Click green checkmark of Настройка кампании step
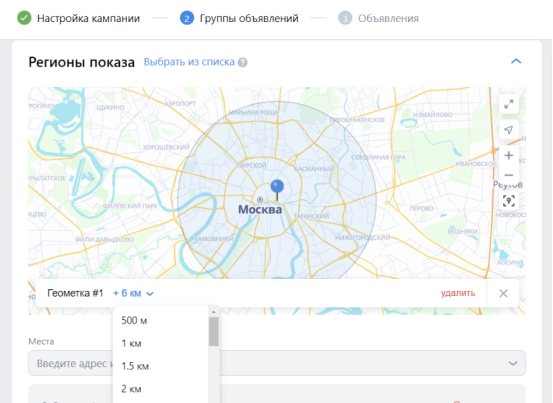 (x=24, y=18)
